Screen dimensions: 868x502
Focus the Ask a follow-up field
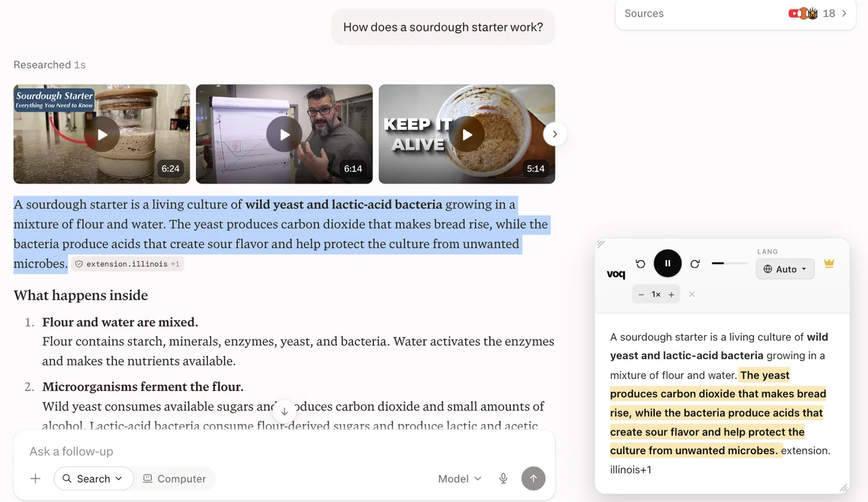click(284, 451)
